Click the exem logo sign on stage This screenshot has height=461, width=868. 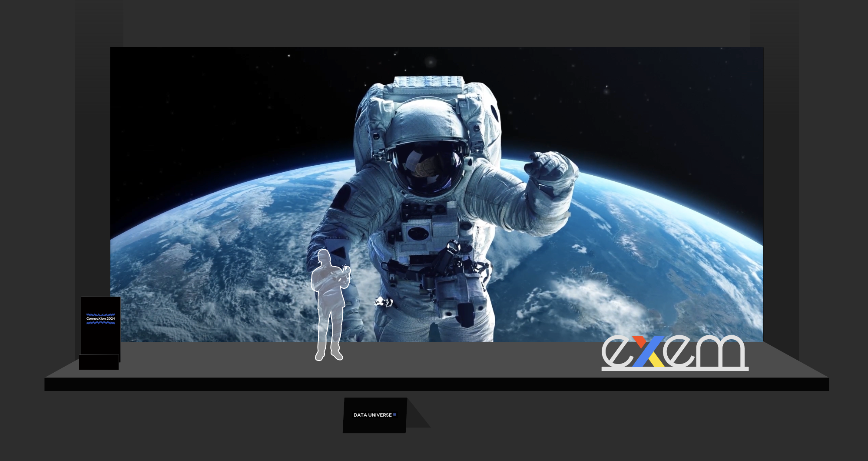tap(675, 353)
